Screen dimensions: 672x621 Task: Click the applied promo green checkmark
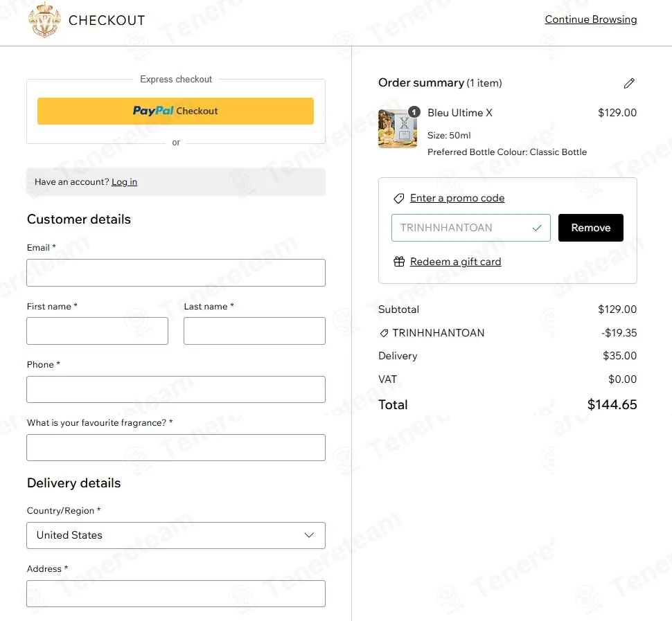[537, 228]
